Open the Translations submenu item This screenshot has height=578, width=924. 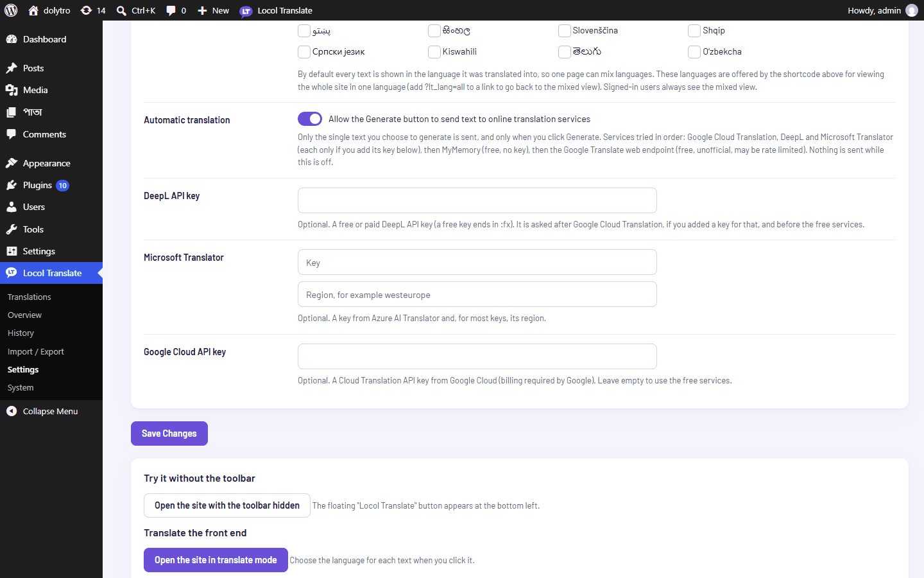(51, 297)
